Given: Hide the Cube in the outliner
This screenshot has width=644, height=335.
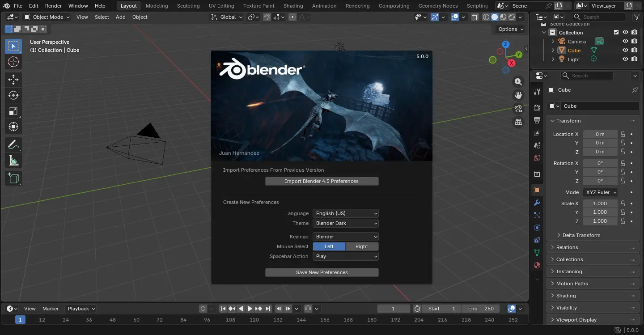Looking at the screenshot, I should (625, 51).
